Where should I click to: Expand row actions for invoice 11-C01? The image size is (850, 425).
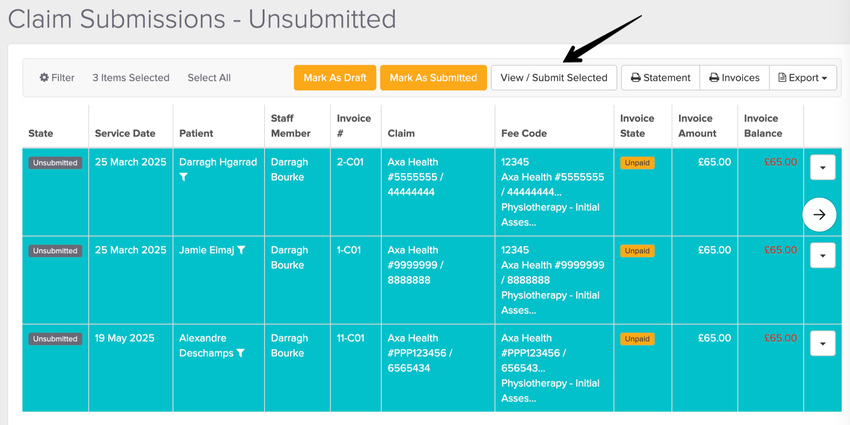tap(822, 345)
